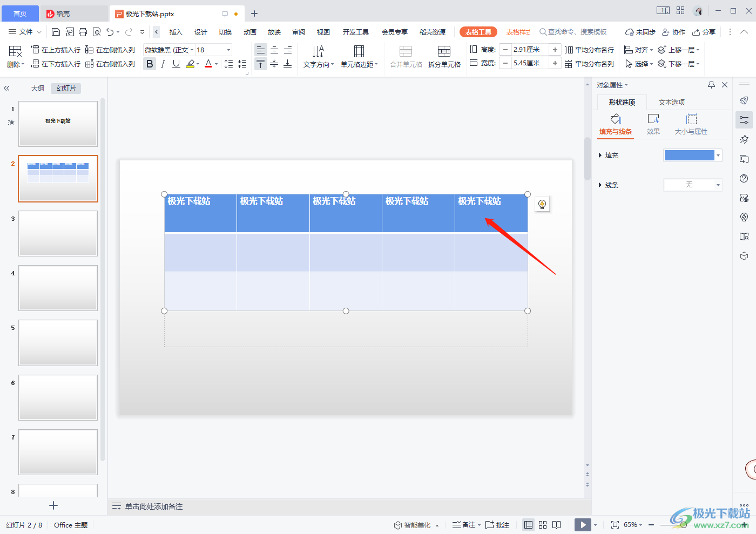The width and height of the screenshot is (756, 534).
Task: Open the Effects section icon
Action: 653,124
